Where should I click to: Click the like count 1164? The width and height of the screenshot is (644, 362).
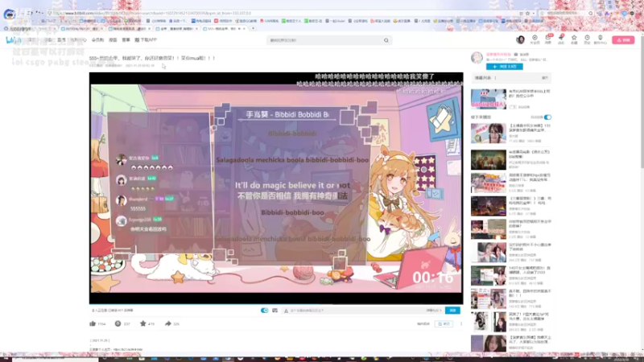(x=101, y=324)
